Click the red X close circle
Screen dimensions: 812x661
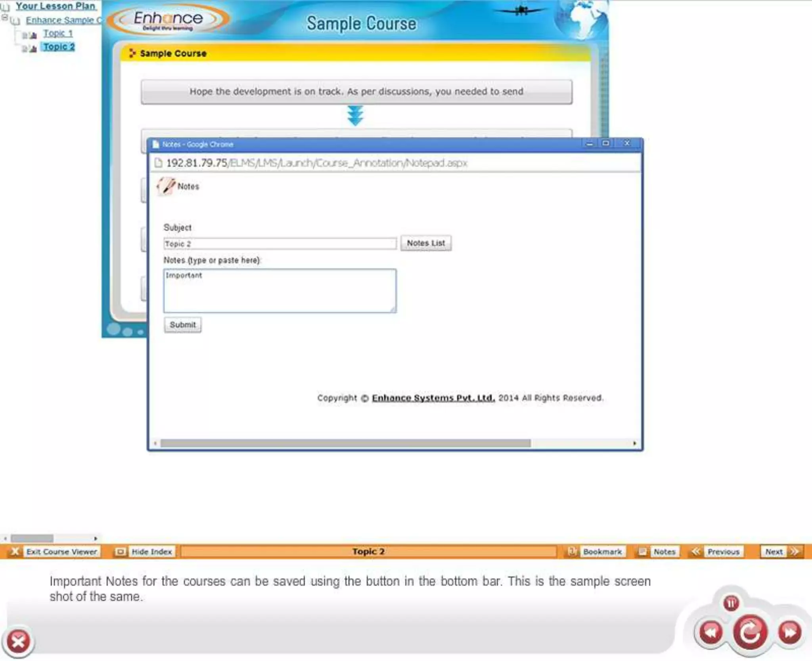[x=18, y=641]
